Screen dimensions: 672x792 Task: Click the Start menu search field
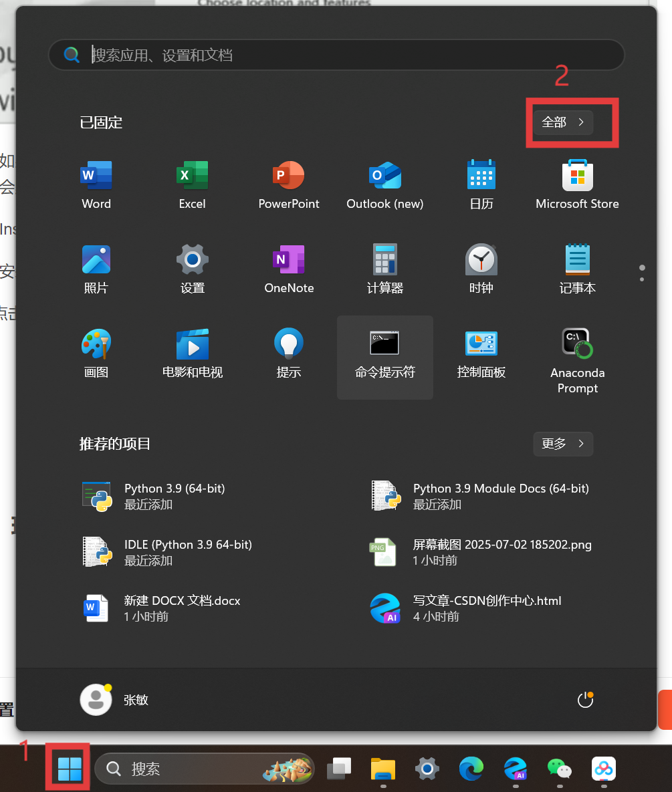(336, 55)
